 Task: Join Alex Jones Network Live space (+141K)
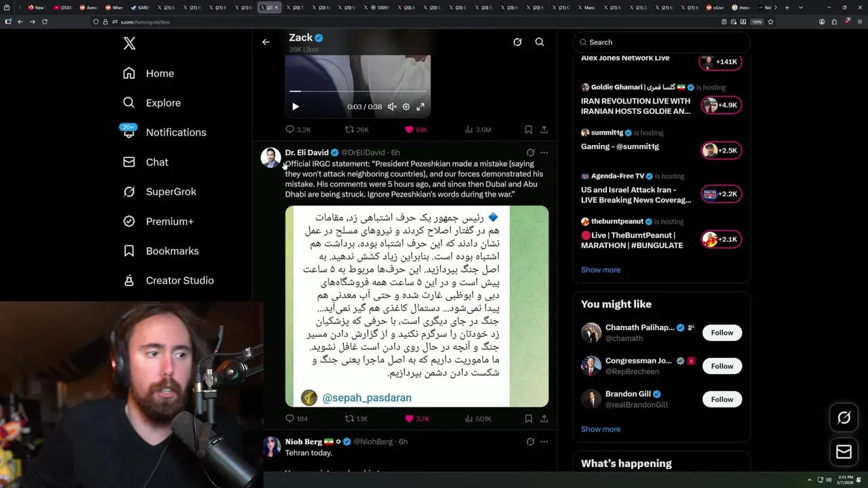click(x=720, y=62)
